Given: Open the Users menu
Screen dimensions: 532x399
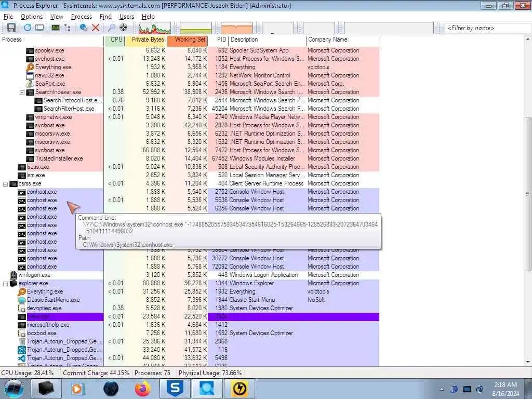Looking at the screenshot, I should 127,17.
